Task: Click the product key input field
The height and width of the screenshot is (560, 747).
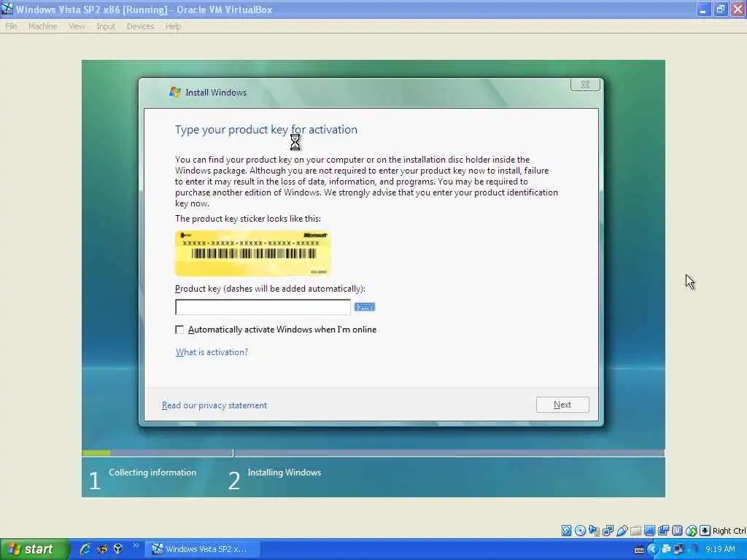Action: (263, 307)
